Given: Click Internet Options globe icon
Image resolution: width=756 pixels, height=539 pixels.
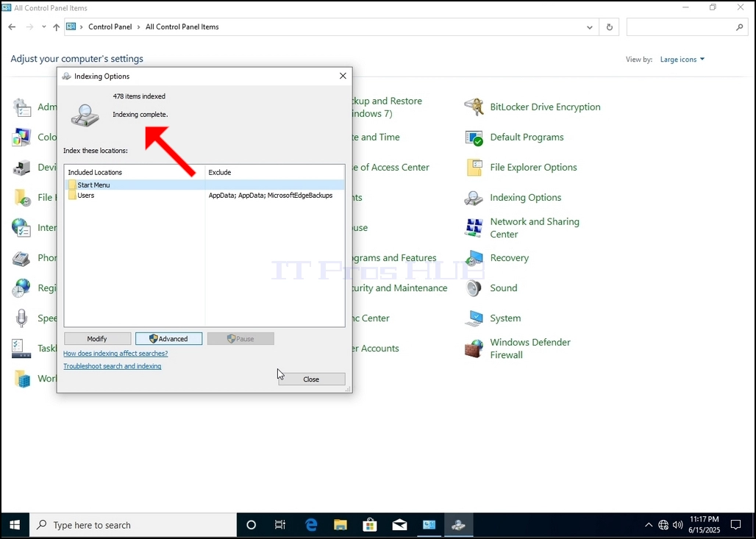Looking at the screenshot, I should tap(22, 228).
